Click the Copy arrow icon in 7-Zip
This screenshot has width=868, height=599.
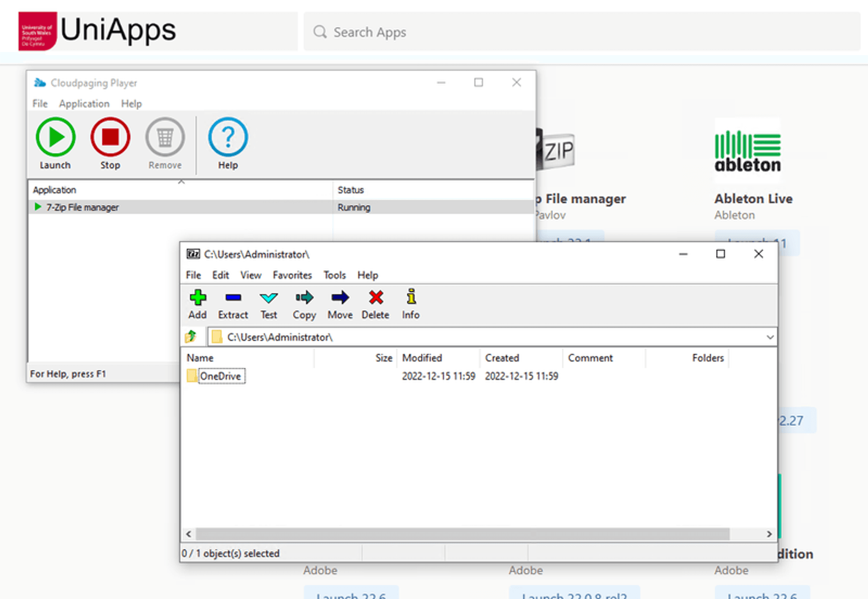pos(304,297)
